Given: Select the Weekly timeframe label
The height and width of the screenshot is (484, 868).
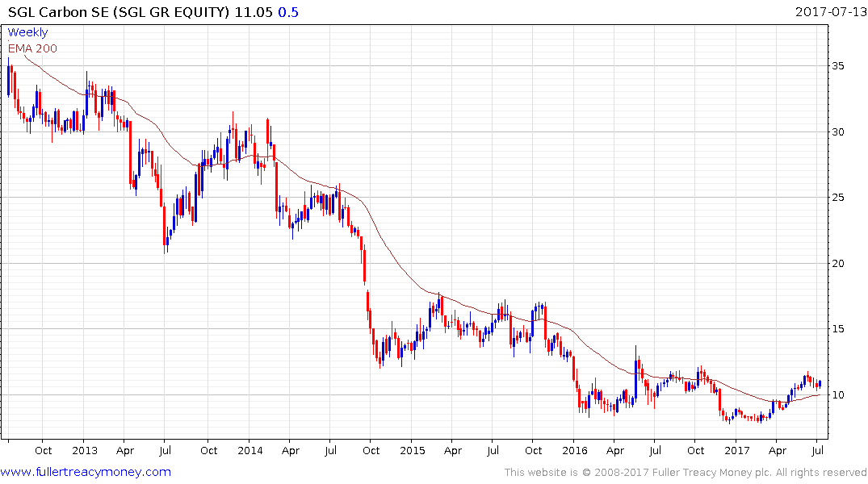Looking at the screenshot, I should coord(27,32).
